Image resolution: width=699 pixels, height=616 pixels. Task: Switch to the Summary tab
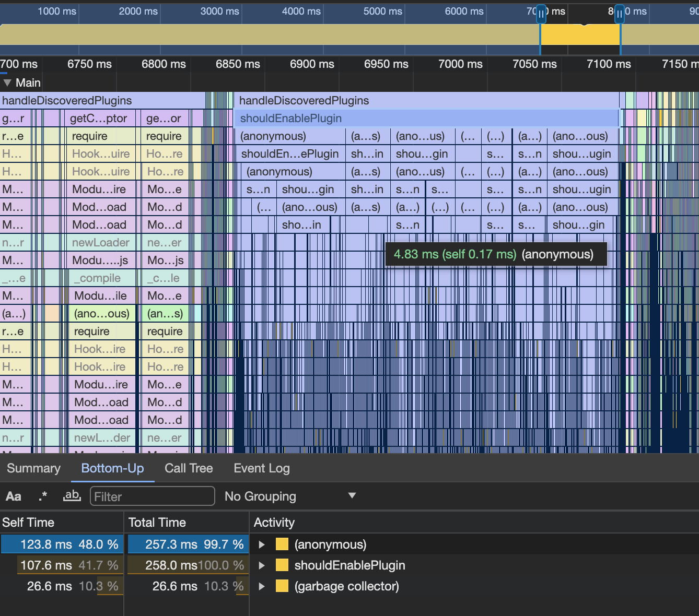pos(34,468)
